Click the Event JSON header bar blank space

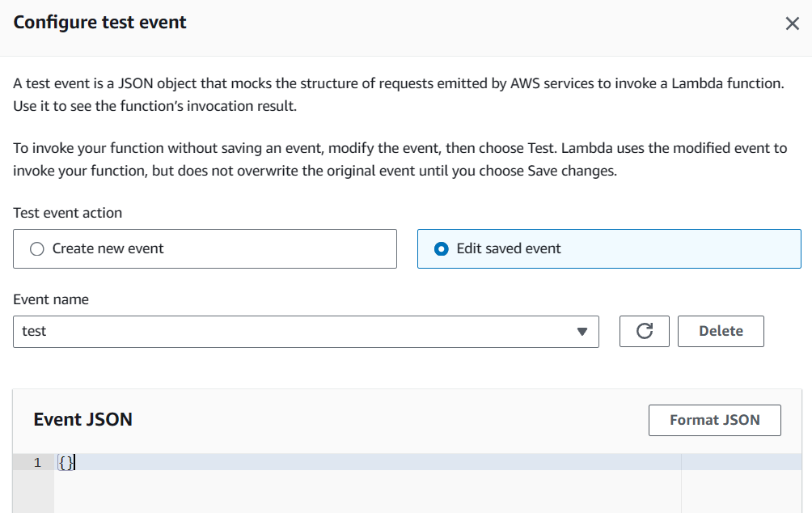[388, 420]
